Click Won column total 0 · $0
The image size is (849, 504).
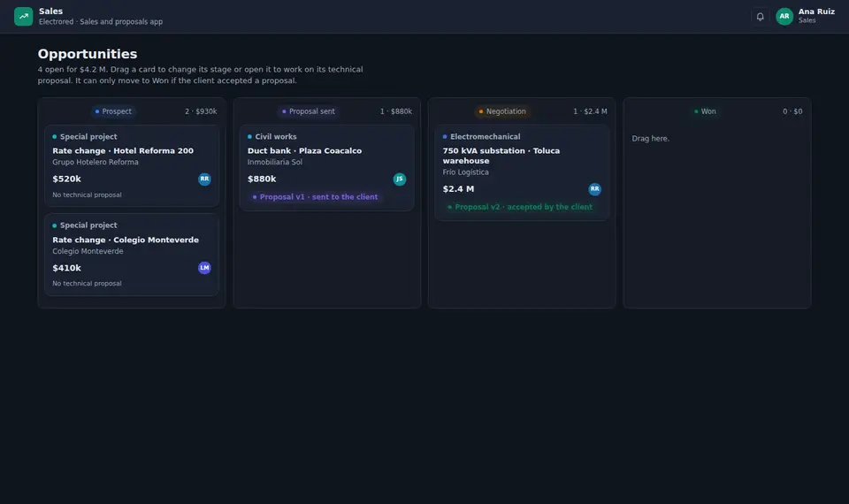click(792, 111)
